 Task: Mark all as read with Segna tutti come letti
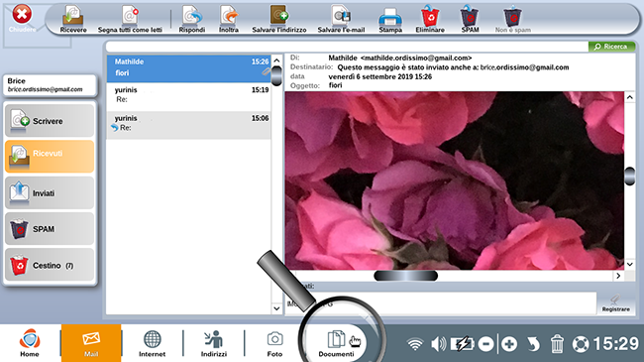point(130,19)
